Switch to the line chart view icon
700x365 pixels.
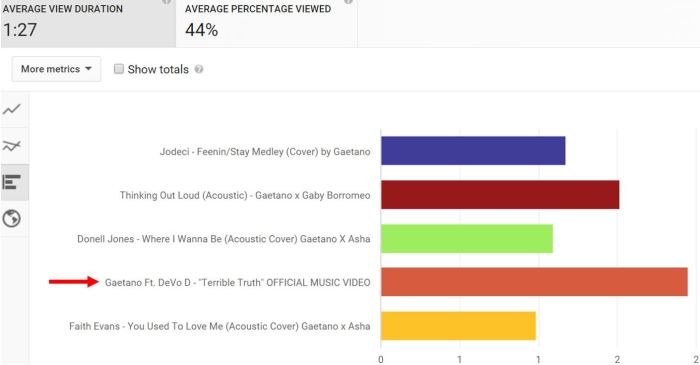click(x=12, y=109)
